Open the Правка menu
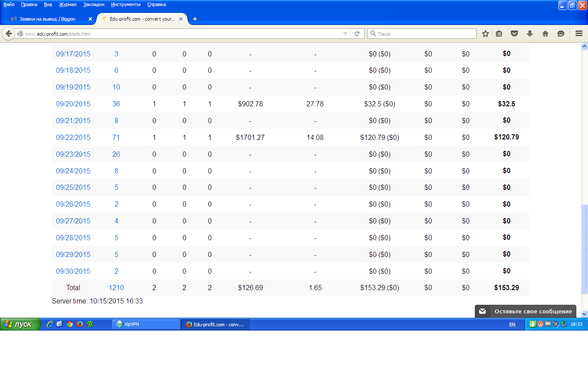 [29, 4]
